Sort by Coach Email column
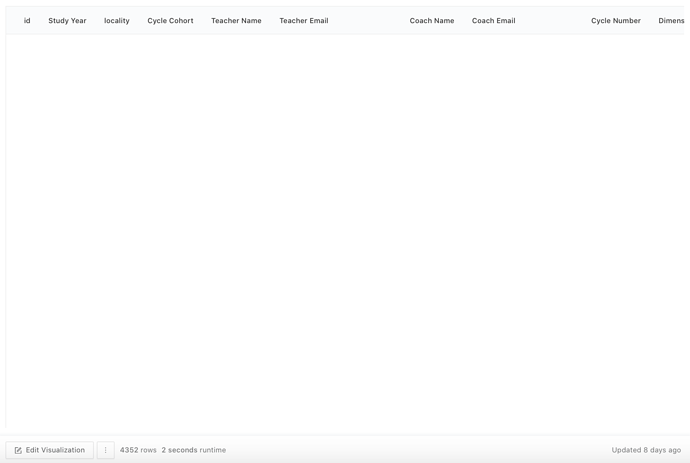 point(493,21)
